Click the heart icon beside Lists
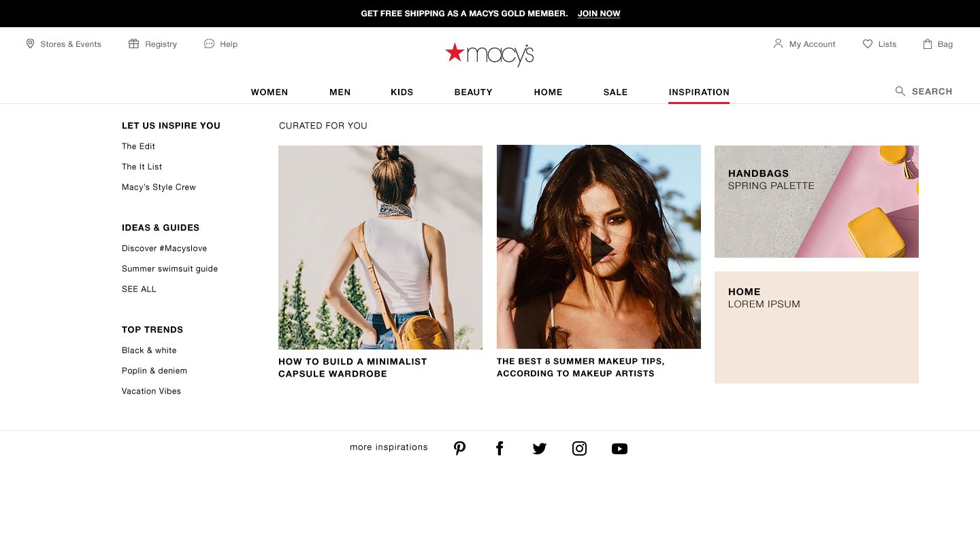Image resolution: width=980 pixels, height=544 pixels. pos(868,44)
